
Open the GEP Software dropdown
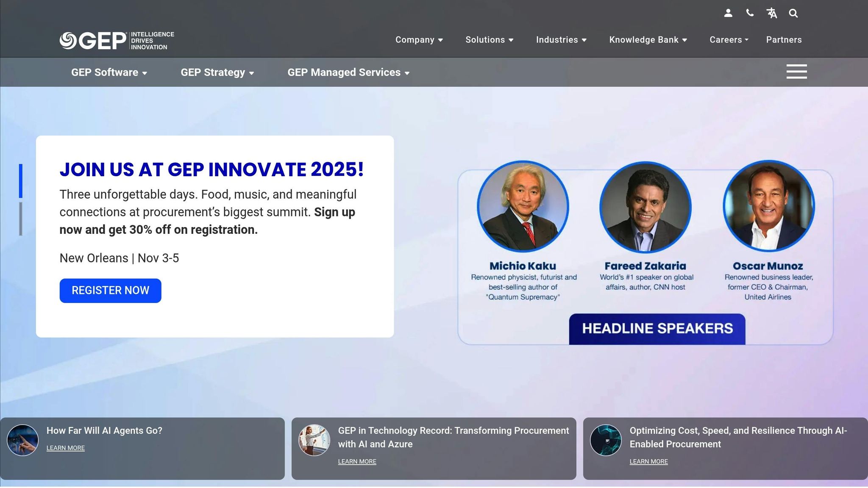109,72
